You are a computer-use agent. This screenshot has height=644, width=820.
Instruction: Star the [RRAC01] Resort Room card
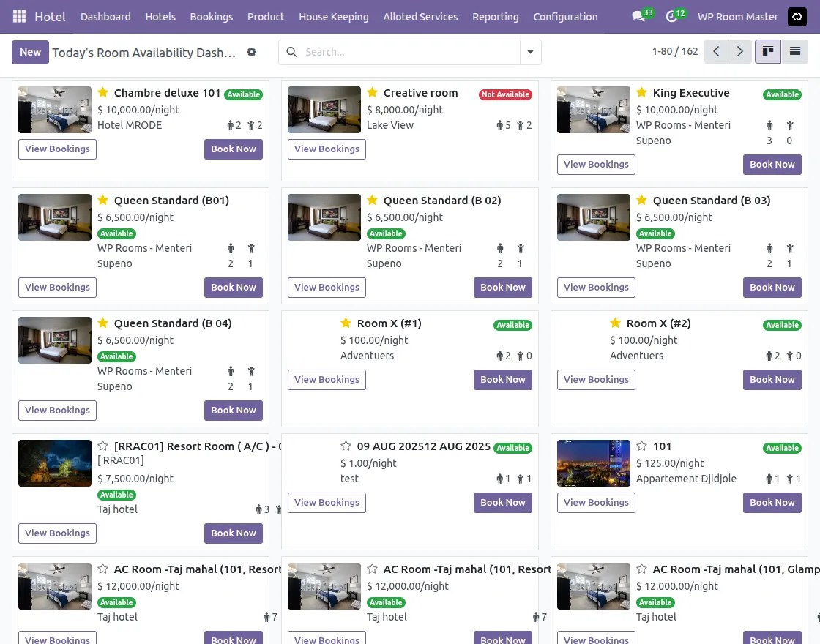point(102,446)
